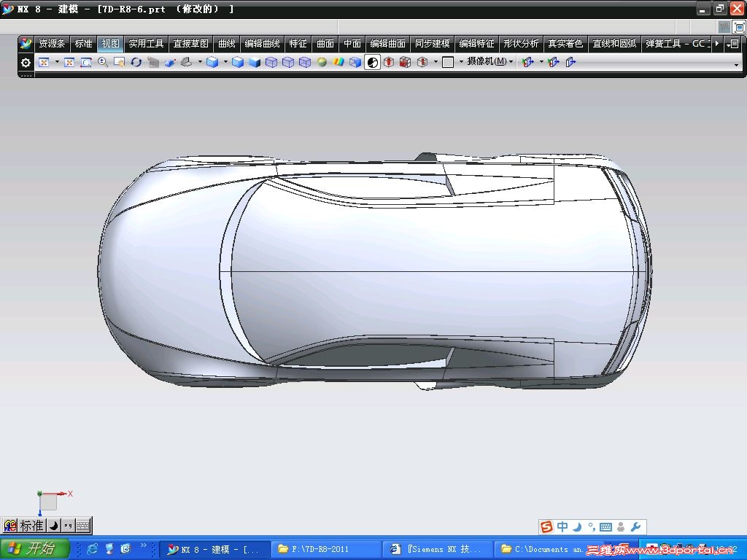
Task: Click the third WCS display icon
Action: (x=570, y=63)
